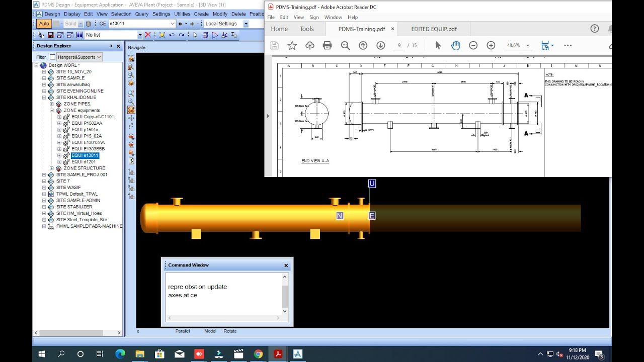Close the Command Window

286,265
